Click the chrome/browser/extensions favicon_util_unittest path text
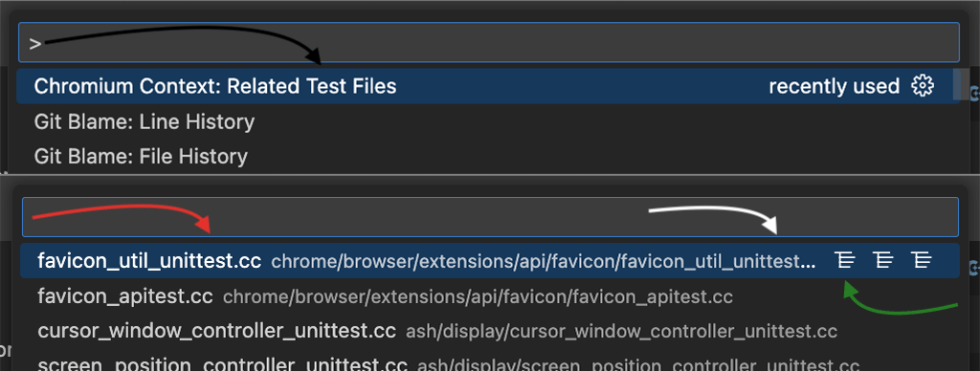Viewport: 980px width, 371px height. pyautogui.click(x=544, y=262)
